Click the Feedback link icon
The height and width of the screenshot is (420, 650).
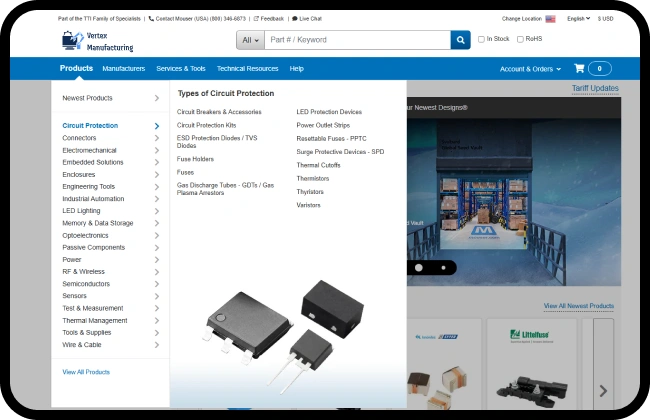(x=256, y=18)
